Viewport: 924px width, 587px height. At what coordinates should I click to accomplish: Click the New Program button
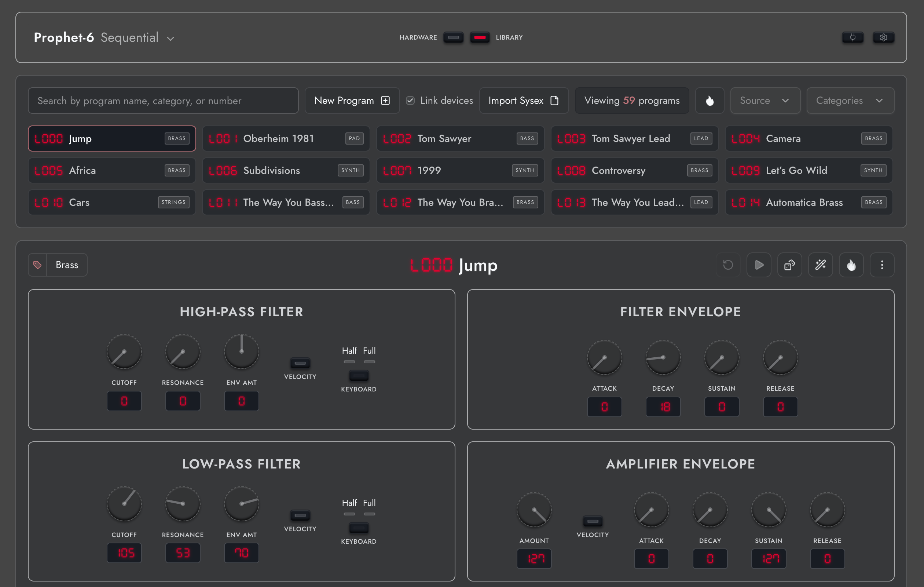click(352, 101)
